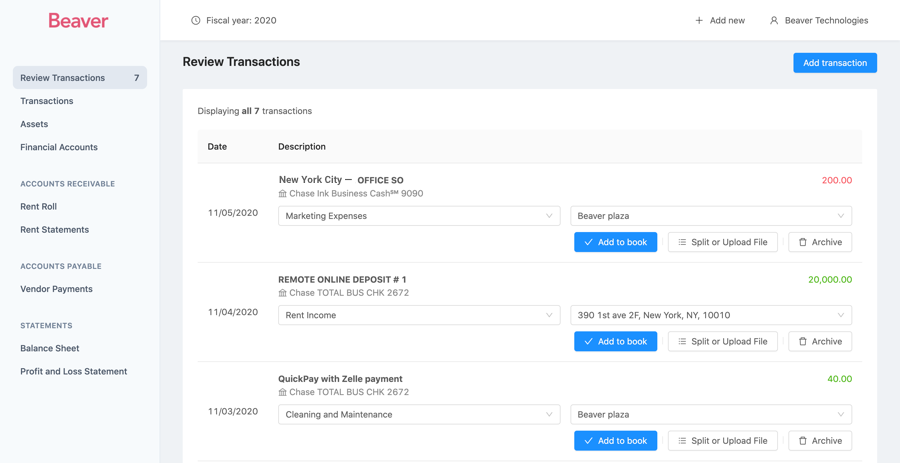Image resolution: width=900 pixels, height=463 pixels.
Task: Expand the Rent Income category dropdown
Action: coord(419,315)
